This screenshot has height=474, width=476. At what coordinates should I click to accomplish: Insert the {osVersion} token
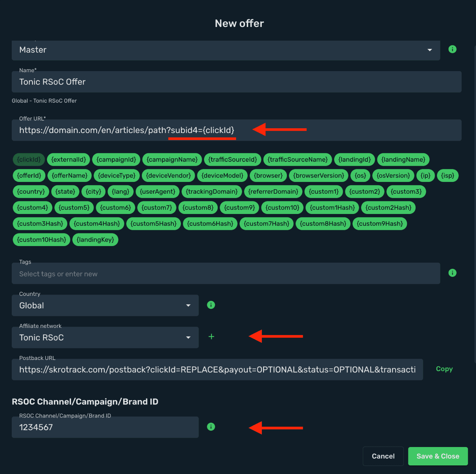(x=393, y=176)
